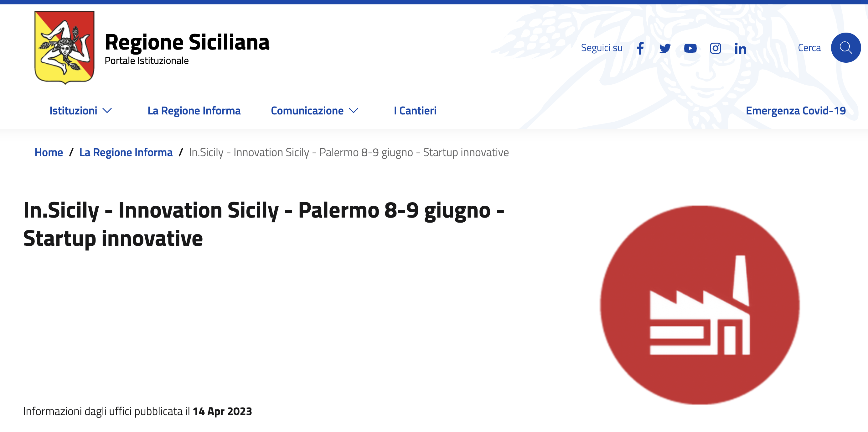The width and height of the screenshot is (868, 432).
Task: Click the Seguici su label
Action: coord(602,48)
